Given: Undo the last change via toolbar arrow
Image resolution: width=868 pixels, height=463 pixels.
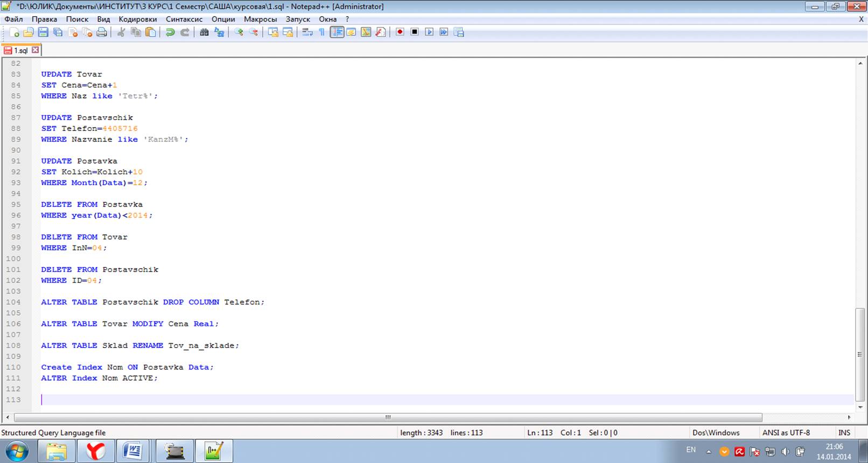Looking at the screenshot, I should (x=170, y=32).
